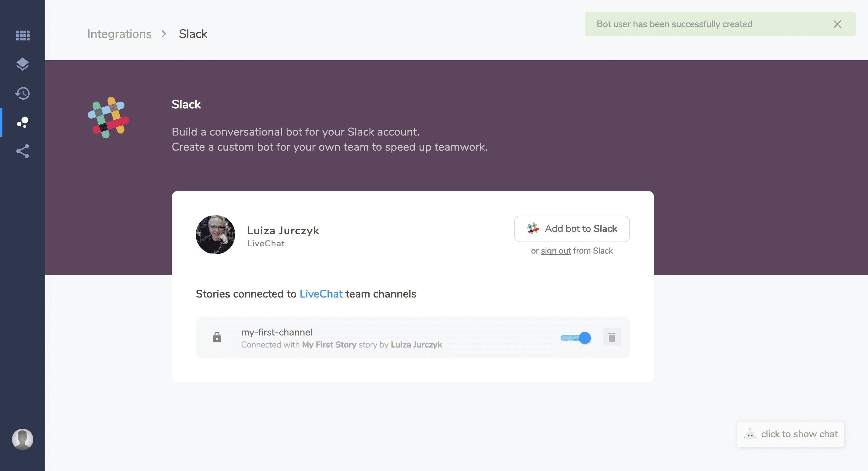Open the click to show chat widget
Screen dimensions: 868x471
[x=790, y=434]
